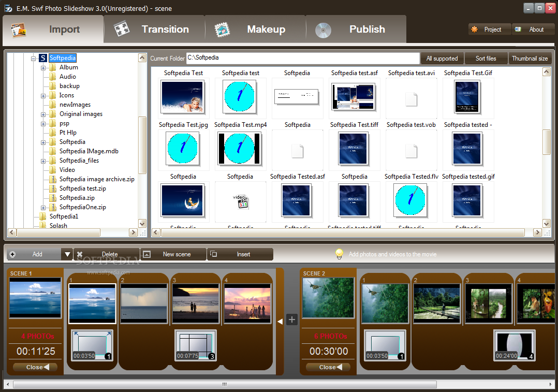Click the All supported filter button
Image resolution: width=558 pixels, height=392 pixels.
(x=442, y=59)
